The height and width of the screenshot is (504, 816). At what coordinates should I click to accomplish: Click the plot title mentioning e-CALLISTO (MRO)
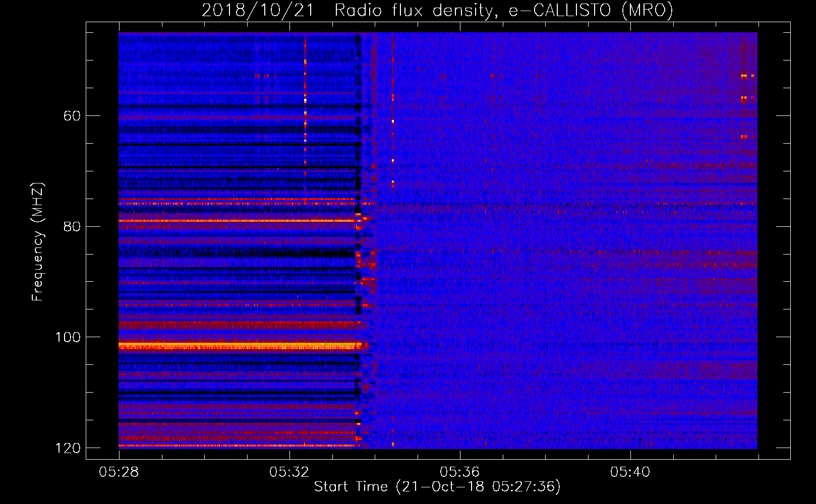(x=437, y=10)
